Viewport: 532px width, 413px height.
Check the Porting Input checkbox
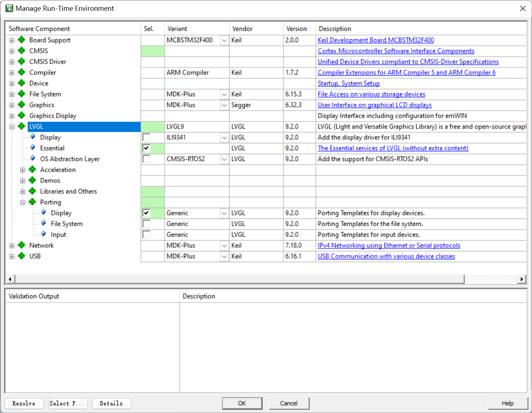[x=146, y=234]
